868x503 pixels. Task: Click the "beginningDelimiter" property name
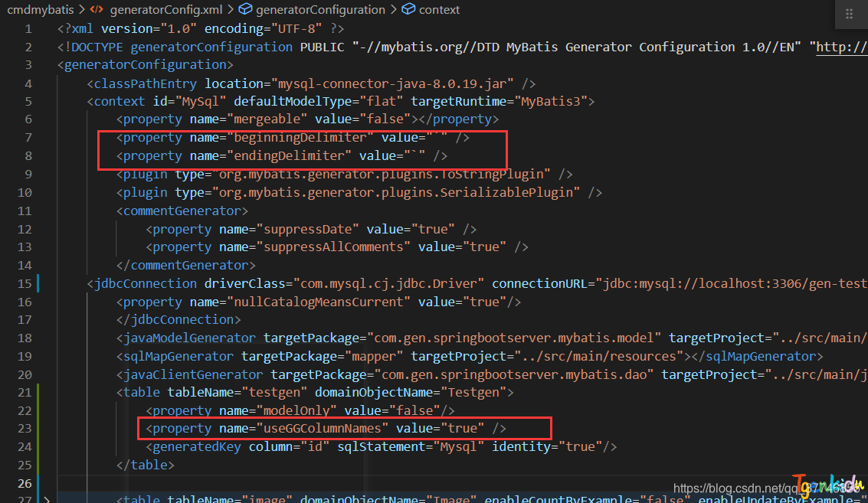click(x=300, y=137)
